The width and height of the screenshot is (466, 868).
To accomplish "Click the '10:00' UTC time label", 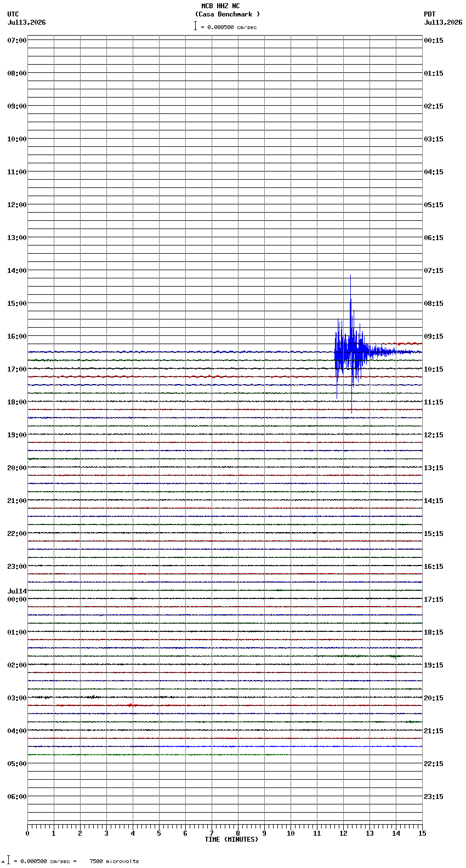I will tap(17, 139).
